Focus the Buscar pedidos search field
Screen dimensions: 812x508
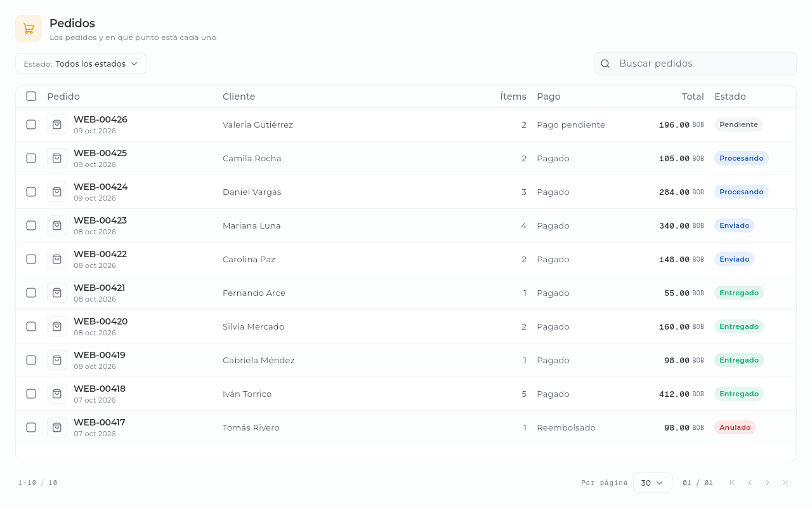695,63
